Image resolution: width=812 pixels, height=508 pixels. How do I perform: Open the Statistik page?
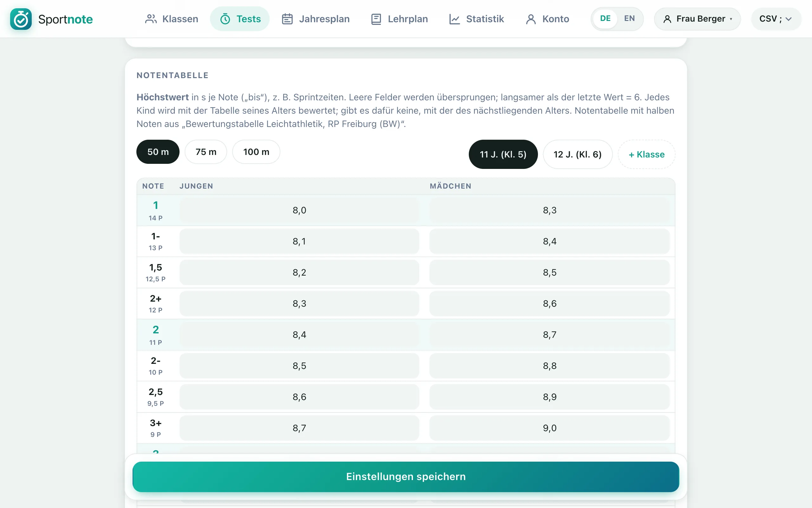coord(476,19)
